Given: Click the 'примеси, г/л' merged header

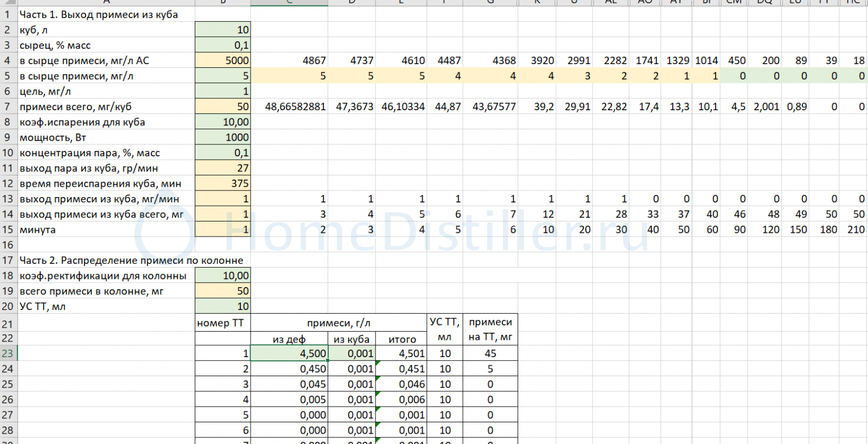Looking at the screenshot, I should click(x=338, y=323).
